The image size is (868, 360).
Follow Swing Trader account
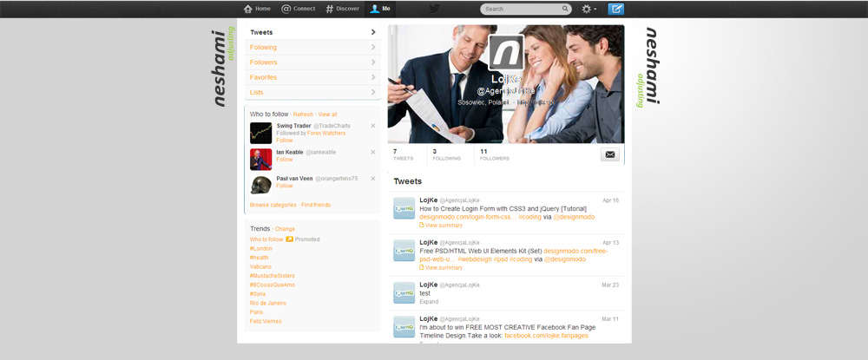[284, 140]
